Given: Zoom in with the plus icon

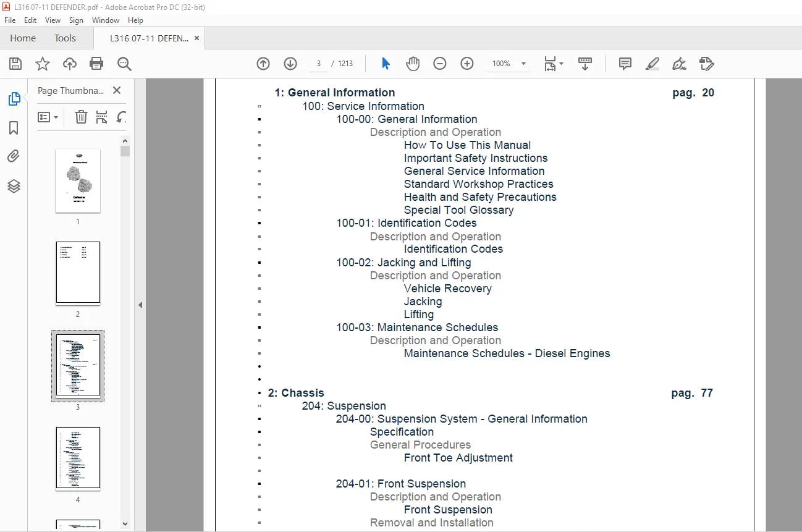Looking at the screenshot, I should click(467, 64).
